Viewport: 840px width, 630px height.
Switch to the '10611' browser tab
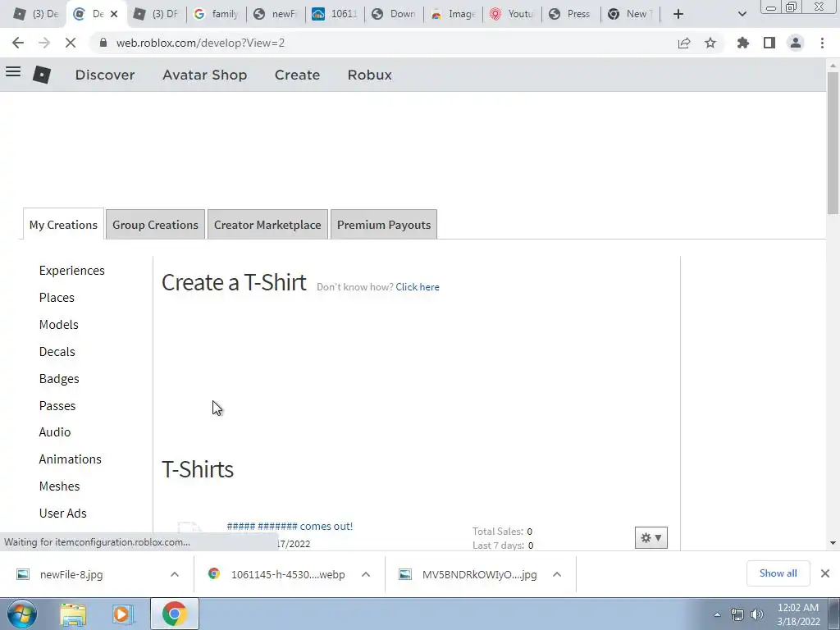click(x=335, y=14)
